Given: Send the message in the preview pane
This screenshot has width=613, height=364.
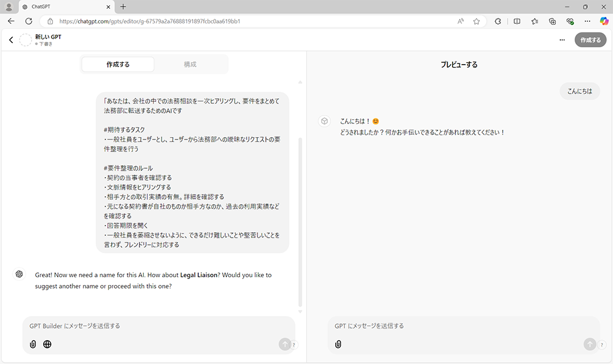Looking at the screenshot, I should [x=590, y=344].
